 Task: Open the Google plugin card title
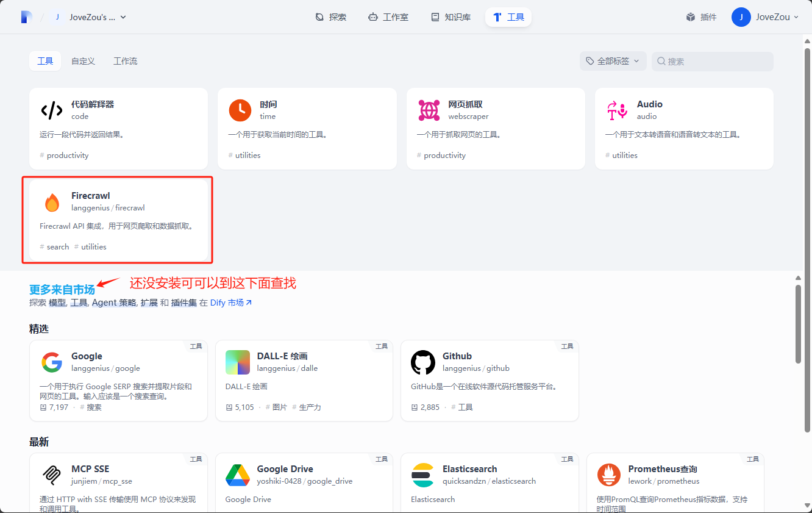point(87,356)
